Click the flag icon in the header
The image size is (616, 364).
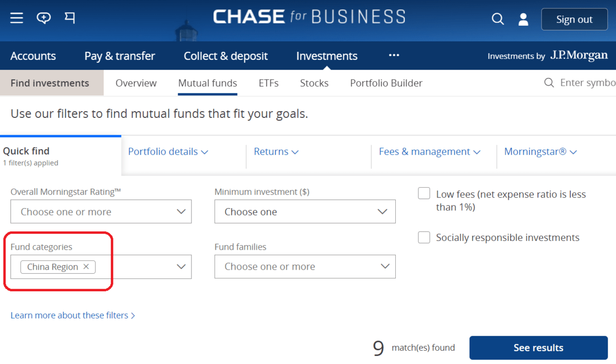(69, 17)
